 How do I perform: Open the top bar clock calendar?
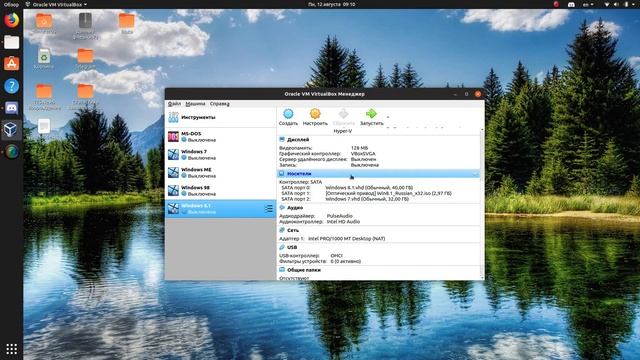click(x=331, y=4)
